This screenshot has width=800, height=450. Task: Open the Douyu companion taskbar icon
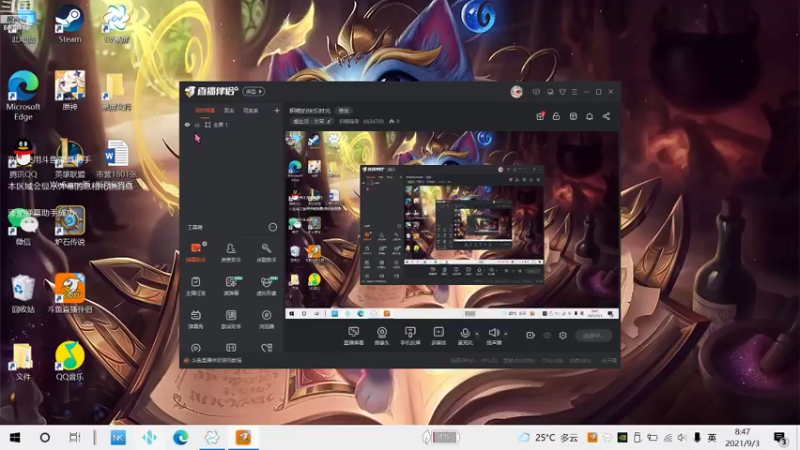243,437
